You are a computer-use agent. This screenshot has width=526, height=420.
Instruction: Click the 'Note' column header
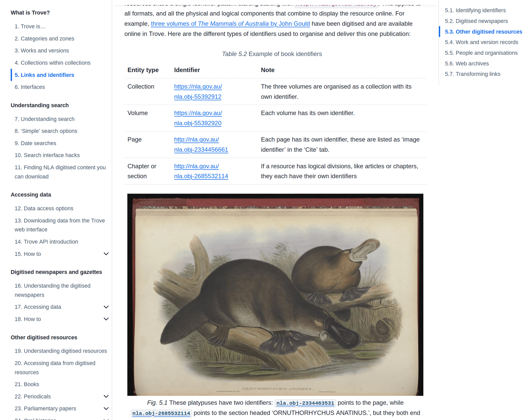268,70
